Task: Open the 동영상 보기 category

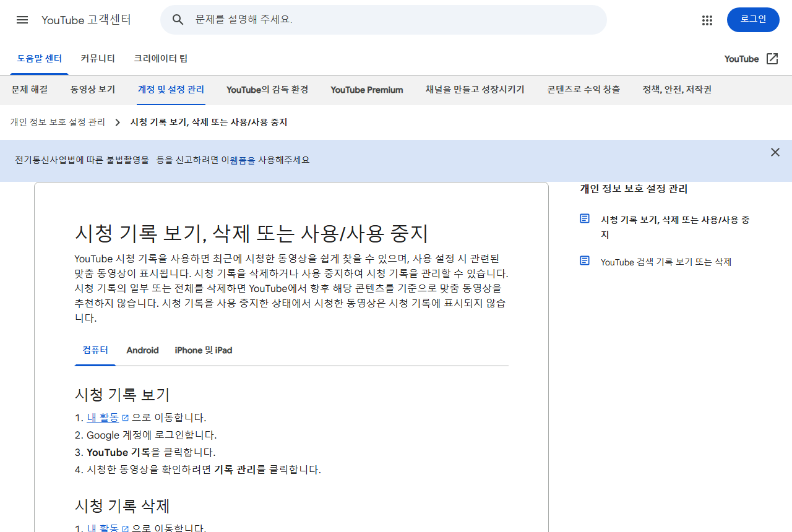Action: (x=93, y=90)
